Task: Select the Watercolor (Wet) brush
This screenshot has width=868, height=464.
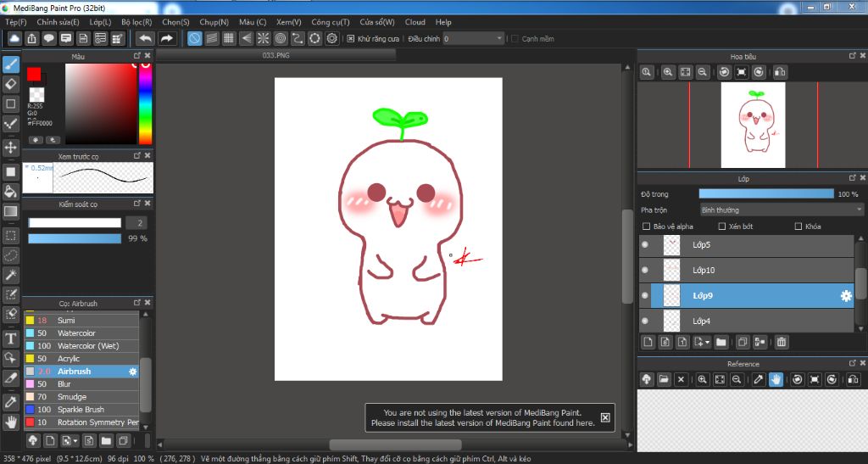Action: (x=81, y=346)
